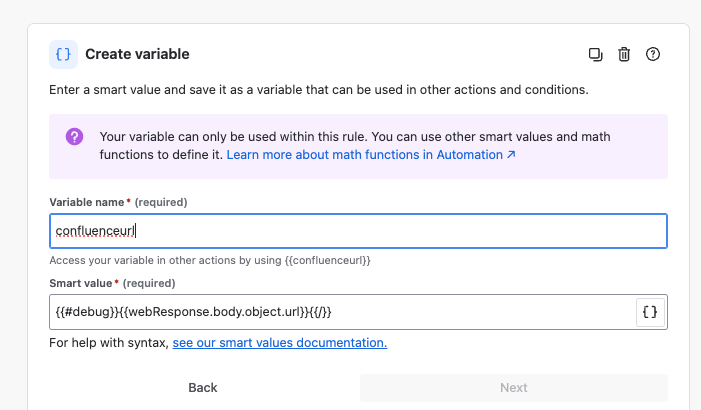The image size is (701, 410).
Task: Click the 'For help with syntax' text
Action: click(x=110, y=343)
